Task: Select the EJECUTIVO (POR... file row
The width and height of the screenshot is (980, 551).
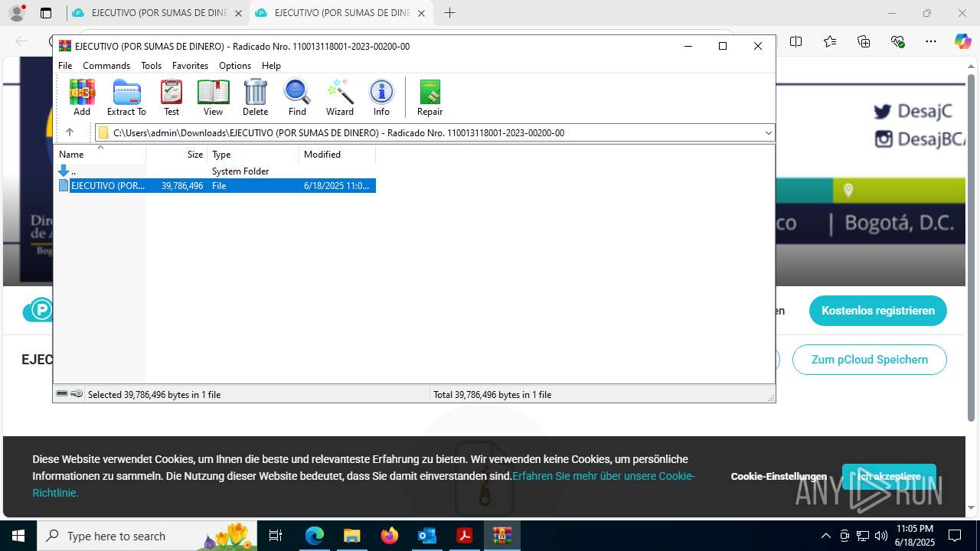Action: (216, 185)
